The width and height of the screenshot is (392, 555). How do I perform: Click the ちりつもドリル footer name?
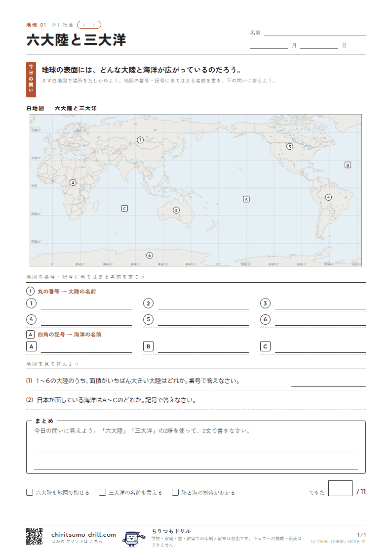click(x=171, y=531)
